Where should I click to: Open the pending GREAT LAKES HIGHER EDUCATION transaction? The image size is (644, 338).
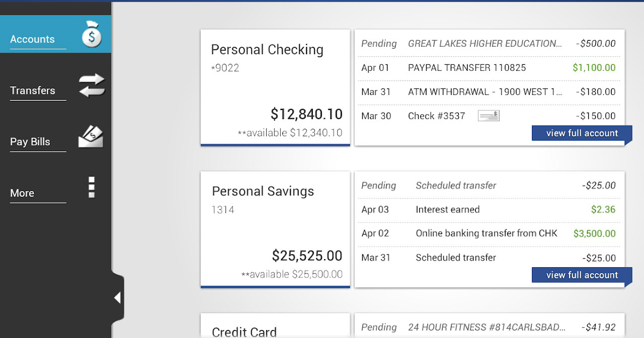pos(485,44)
